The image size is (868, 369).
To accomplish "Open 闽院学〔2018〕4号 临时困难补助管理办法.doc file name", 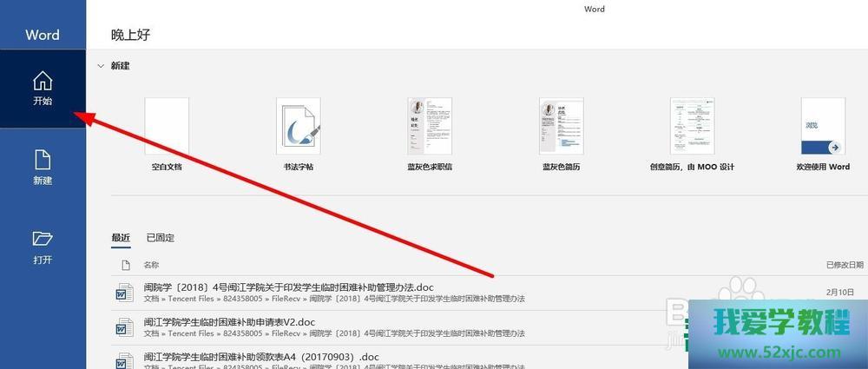I will click(289, 287).
